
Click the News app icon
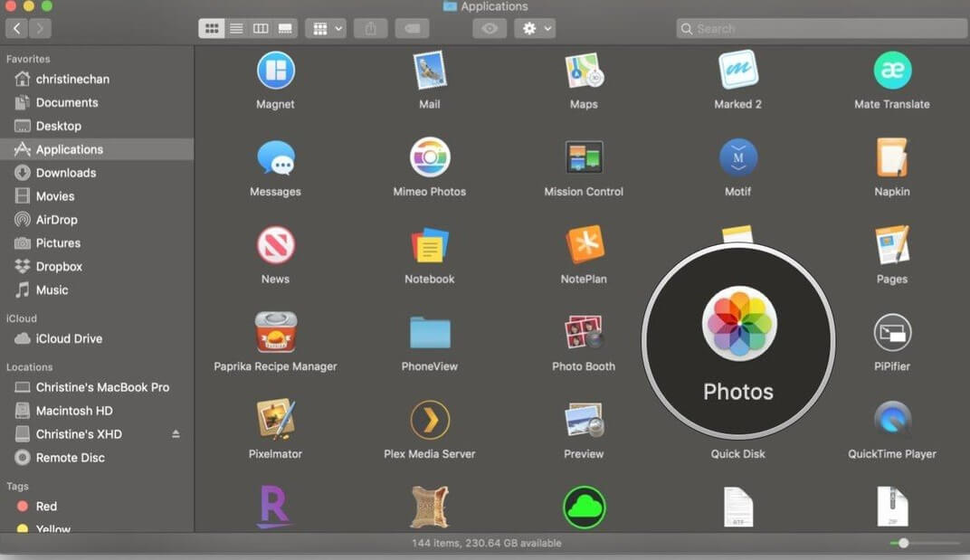pos(275,245)
